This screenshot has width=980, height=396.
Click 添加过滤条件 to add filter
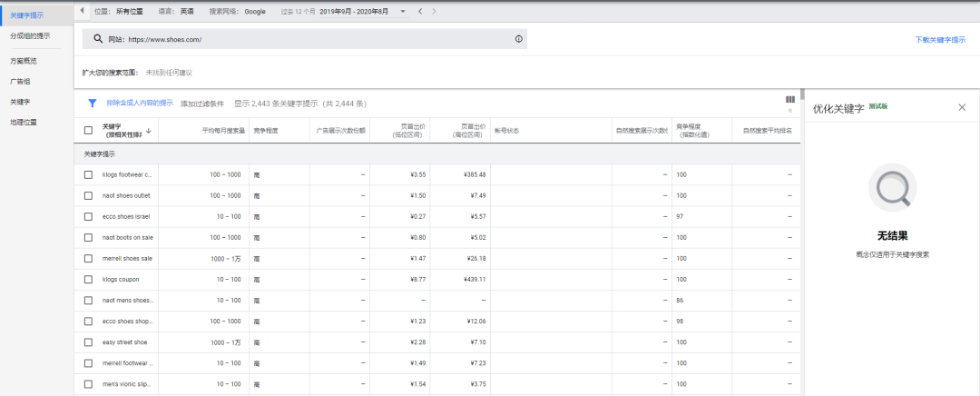[x=201, y=104]
